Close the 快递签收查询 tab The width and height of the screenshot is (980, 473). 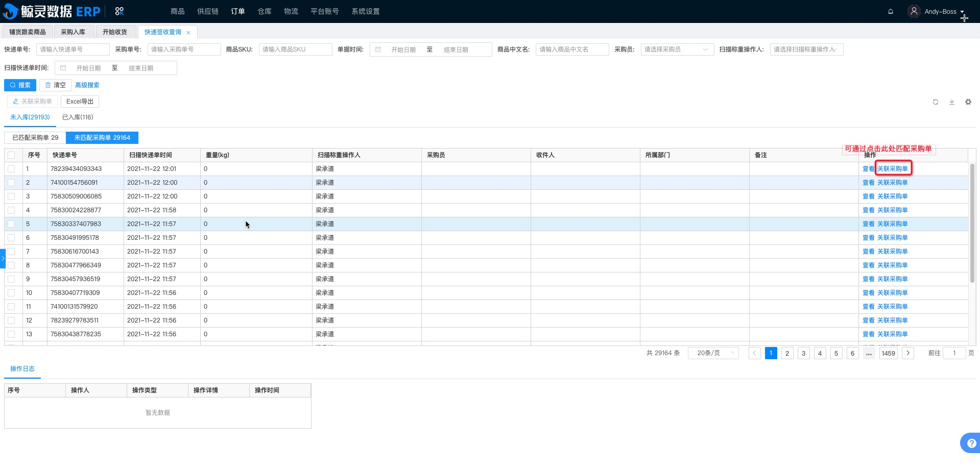pyautogui.click(x=188, y=32)
